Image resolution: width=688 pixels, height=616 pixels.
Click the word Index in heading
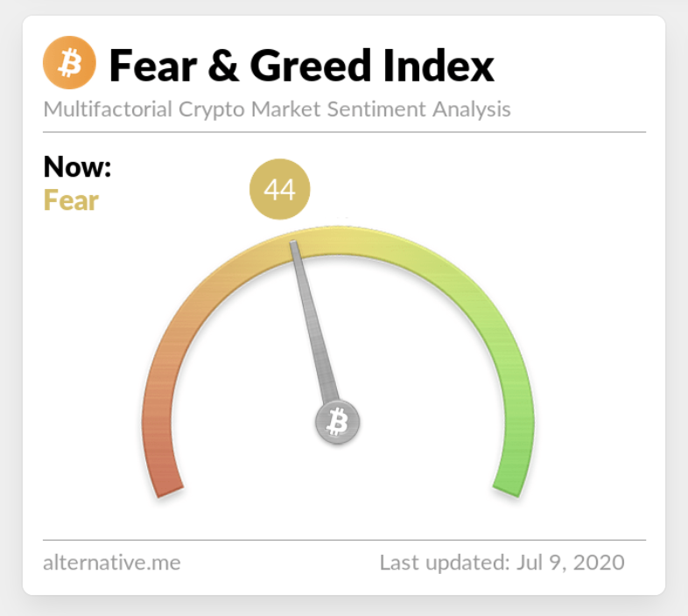439,66
